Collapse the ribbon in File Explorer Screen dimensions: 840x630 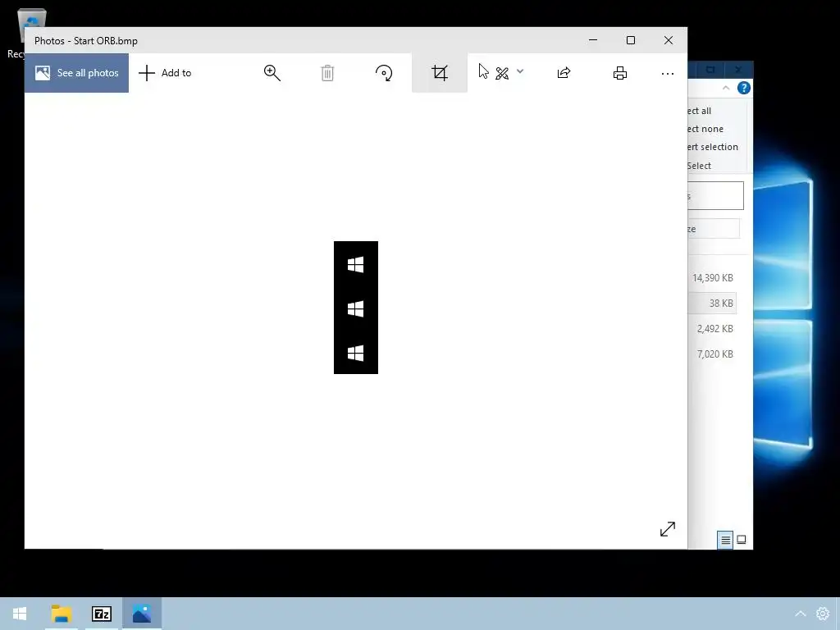pos(726,88)
